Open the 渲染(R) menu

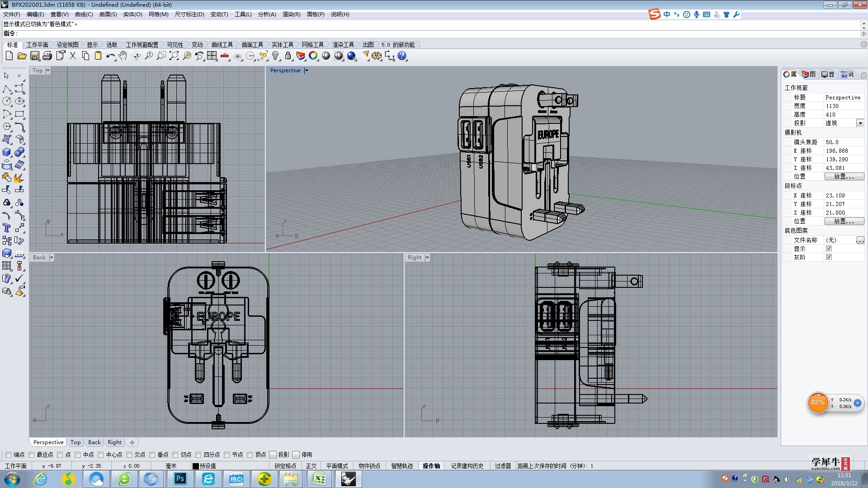[x=291, y=14]
